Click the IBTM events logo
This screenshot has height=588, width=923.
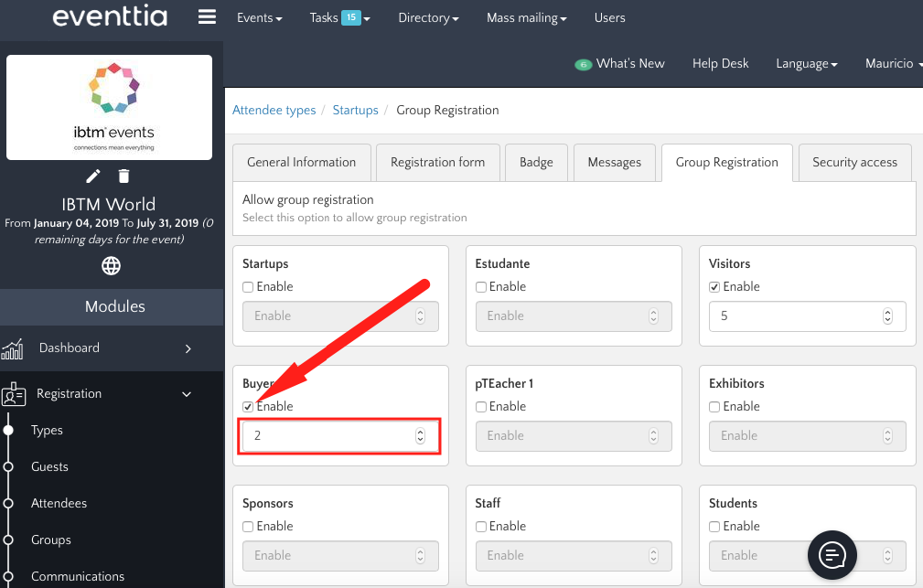[x=110, y=107]
